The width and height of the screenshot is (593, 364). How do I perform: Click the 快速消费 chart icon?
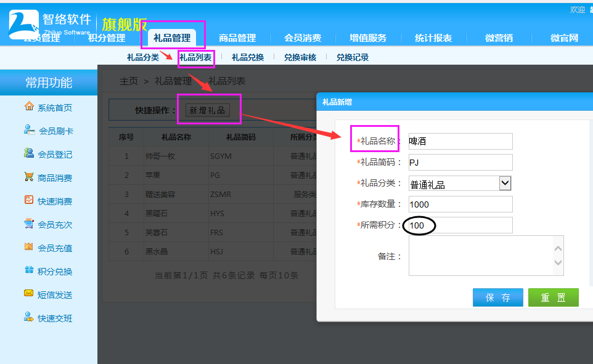tap(29, 200)
